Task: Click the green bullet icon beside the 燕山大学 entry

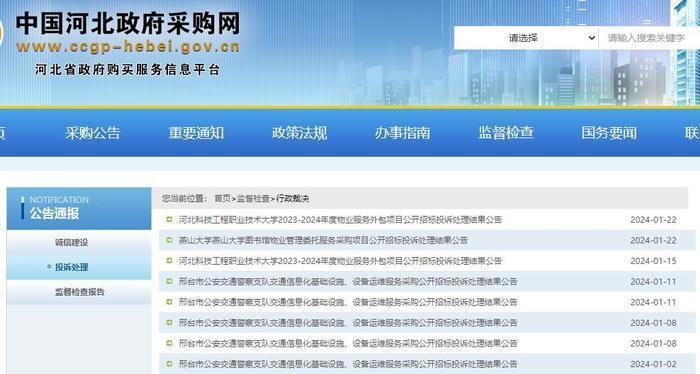Action: pos(169,240)
